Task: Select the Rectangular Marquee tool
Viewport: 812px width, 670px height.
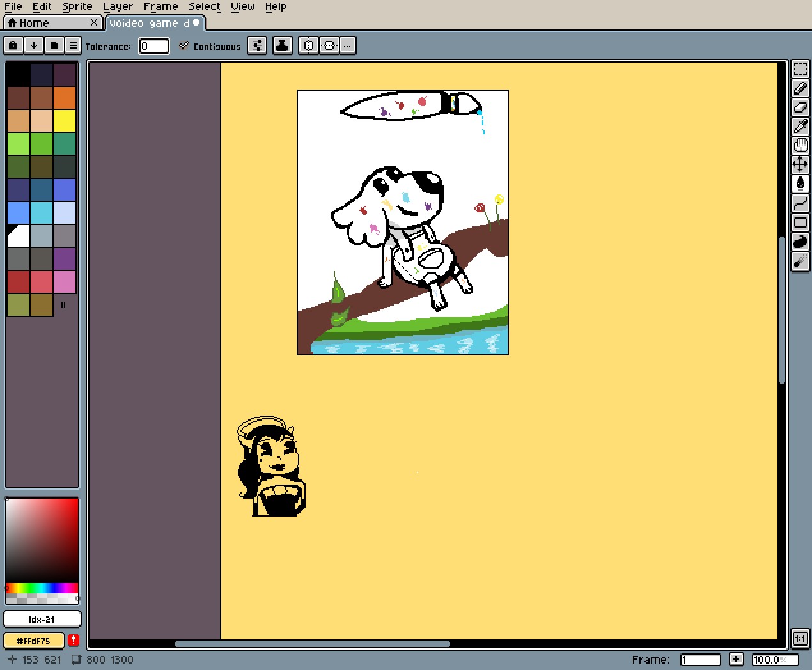Action: 800,69
